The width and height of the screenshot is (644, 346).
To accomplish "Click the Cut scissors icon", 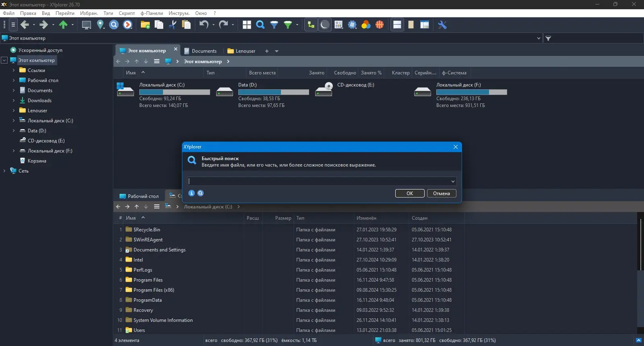I will tap(173, 25).
